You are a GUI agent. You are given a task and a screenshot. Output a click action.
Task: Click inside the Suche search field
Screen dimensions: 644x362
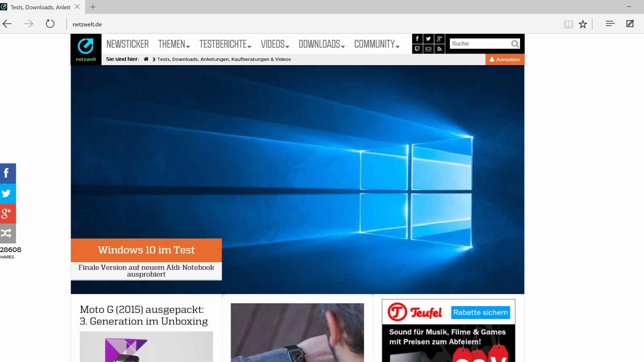click(479, 43)
